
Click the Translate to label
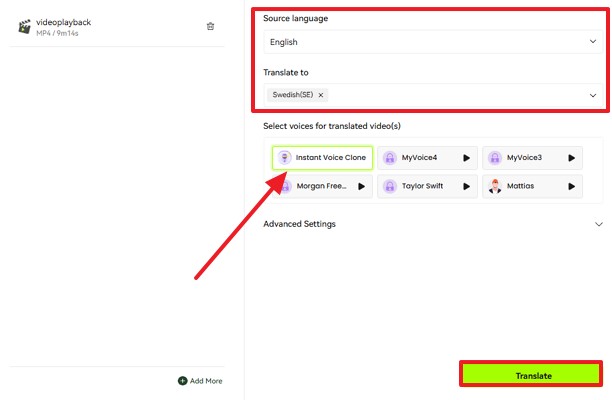click(x=286, y=73)
